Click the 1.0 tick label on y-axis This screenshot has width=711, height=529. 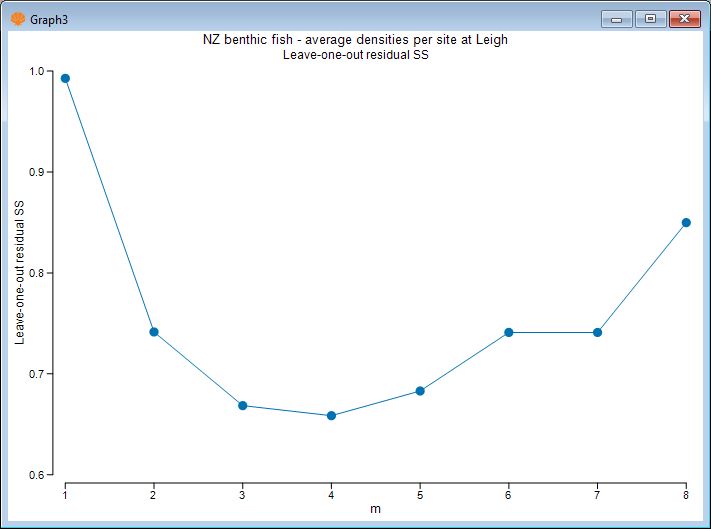37,71
